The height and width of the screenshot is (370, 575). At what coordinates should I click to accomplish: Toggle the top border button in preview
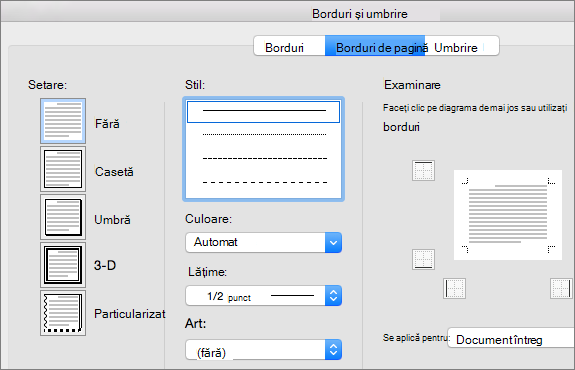click(x=423, y=170)
